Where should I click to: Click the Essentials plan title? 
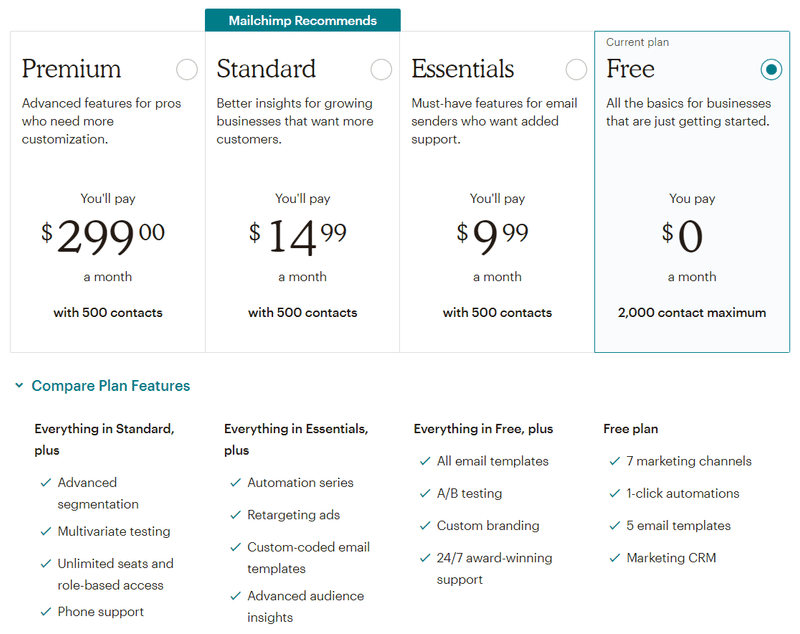click(463, 69)
